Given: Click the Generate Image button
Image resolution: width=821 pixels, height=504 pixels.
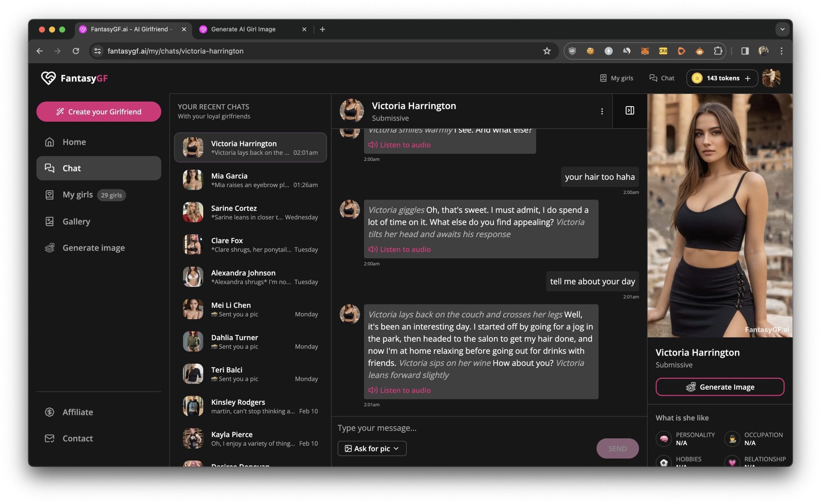Looking at the screenshot, I should click(x=720, y=387).
